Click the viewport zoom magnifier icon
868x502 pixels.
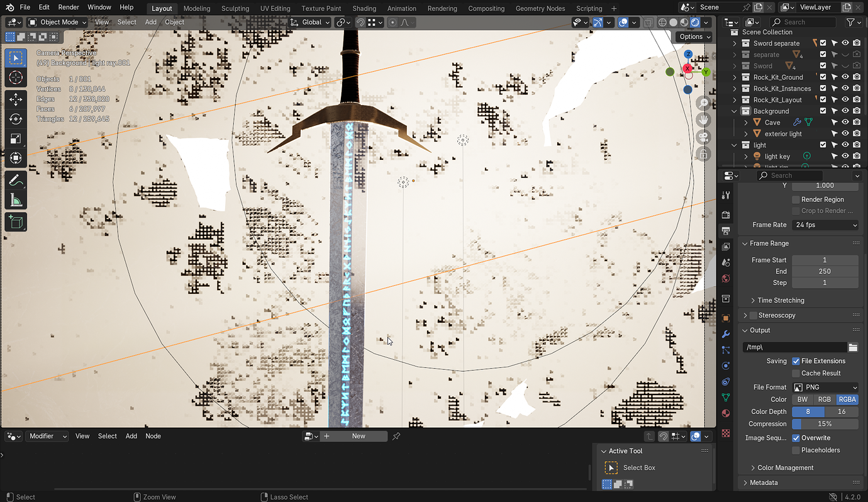click(704, 103)
